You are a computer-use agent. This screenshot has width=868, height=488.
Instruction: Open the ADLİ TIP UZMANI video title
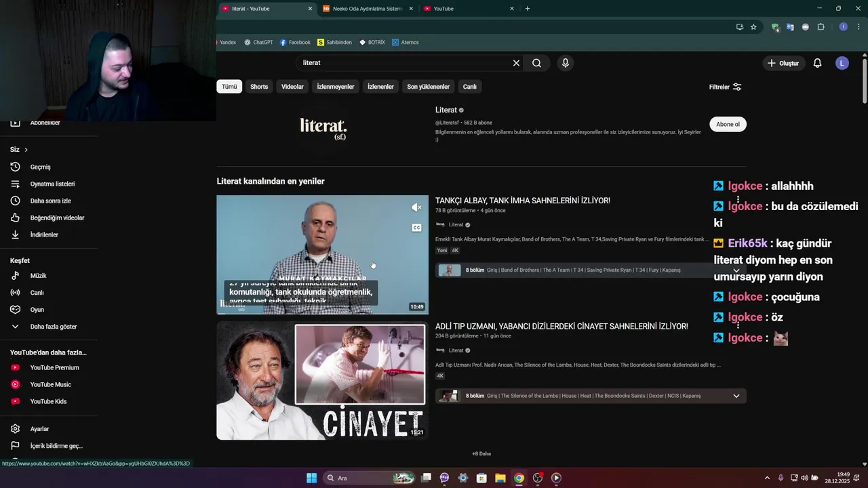(561, 327)
